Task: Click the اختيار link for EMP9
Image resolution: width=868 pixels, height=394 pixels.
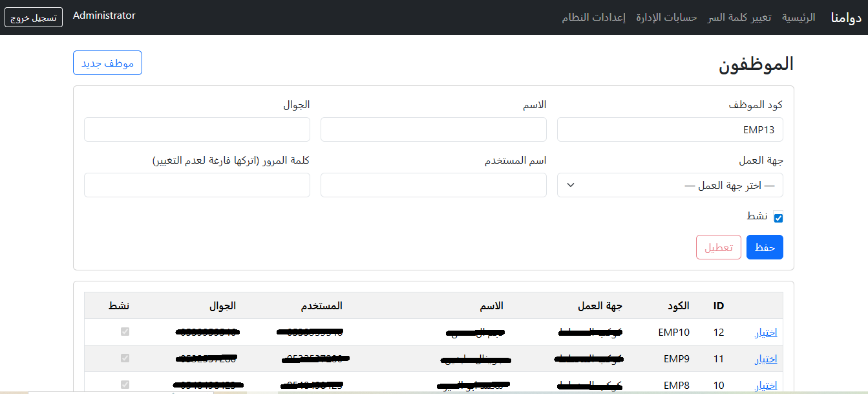Action: pyautogui.click(x=765, y=358)
